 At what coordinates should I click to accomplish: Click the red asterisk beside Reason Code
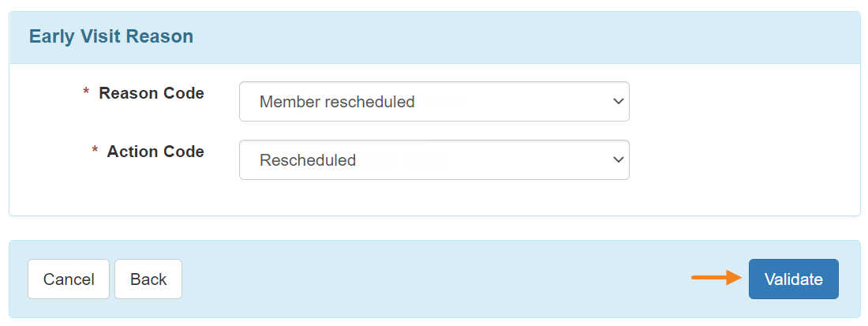pos(86,93)
